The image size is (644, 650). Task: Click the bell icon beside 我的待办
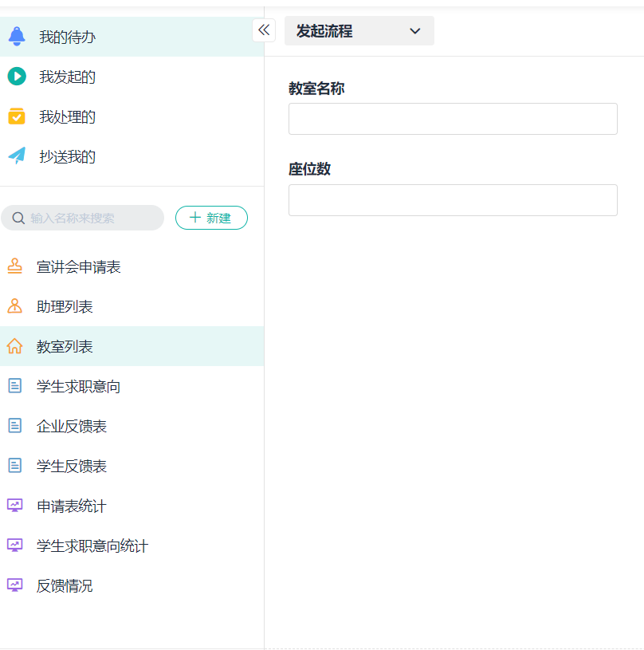click(17, 37)
